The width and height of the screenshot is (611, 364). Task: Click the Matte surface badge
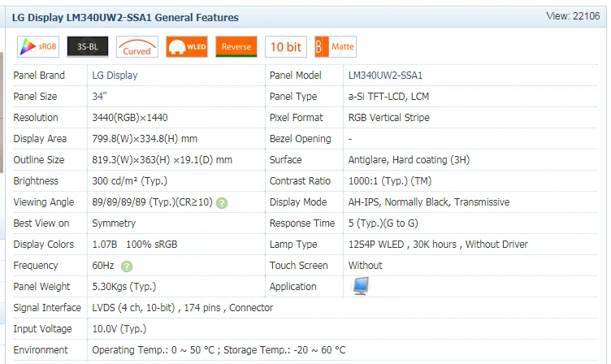[x=335, y=47]
